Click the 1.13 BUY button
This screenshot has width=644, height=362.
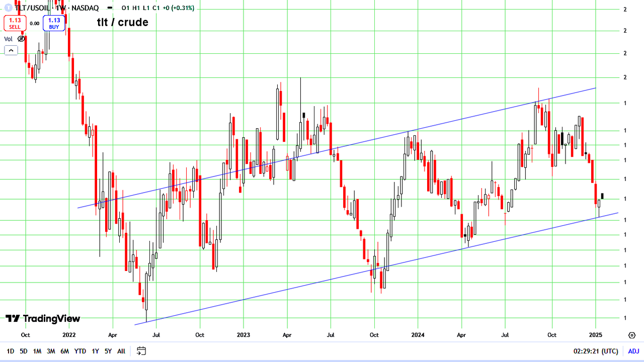(54, 23)
